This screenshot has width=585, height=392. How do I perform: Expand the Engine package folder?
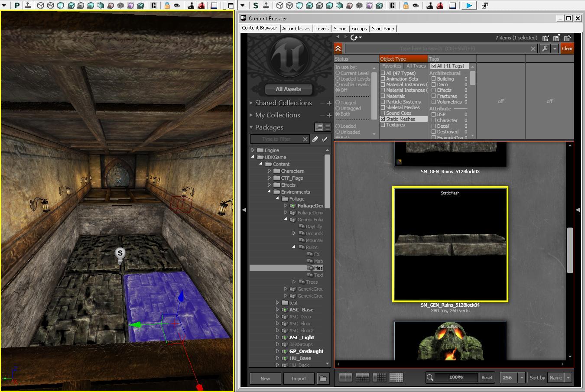(253, 150)
